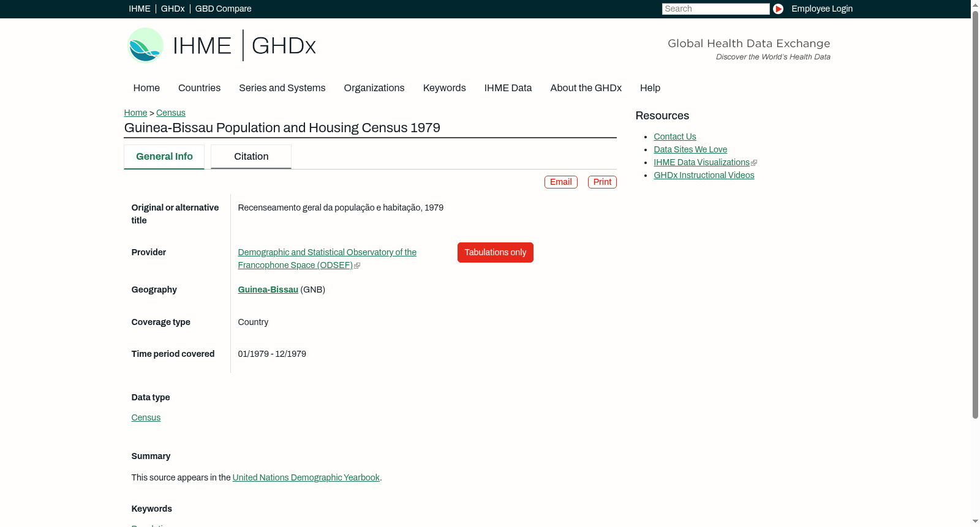
Task: Open GHDx Instructional Videos link
Action: point(704,175)
